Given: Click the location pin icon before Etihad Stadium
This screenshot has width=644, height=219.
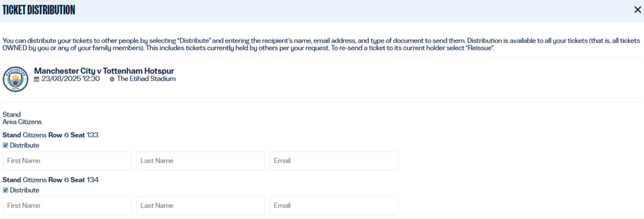Looking at the screenshot, I should click(x=112, y=79).
